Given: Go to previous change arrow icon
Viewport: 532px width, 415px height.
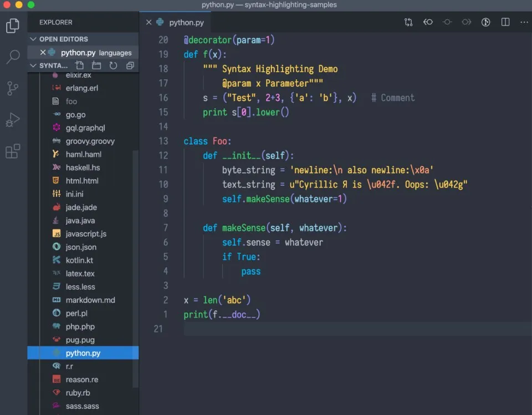Looking at the screenshot, I should click(428, 22).
